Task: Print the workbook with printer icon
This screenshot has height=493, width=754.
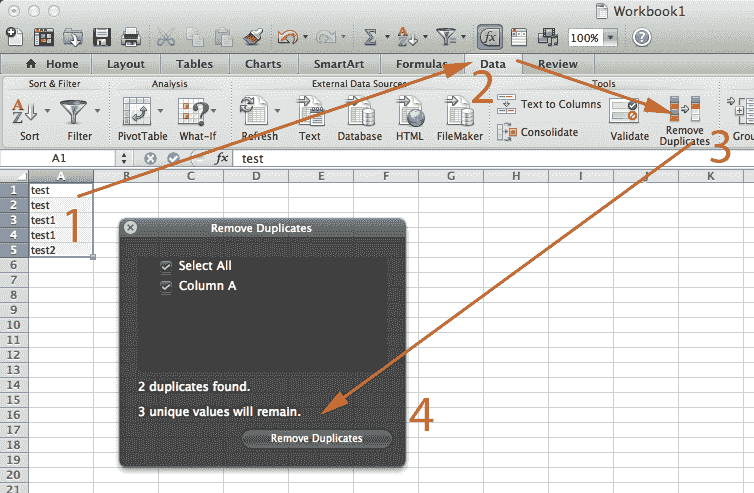Action: (x=130, y=37)
